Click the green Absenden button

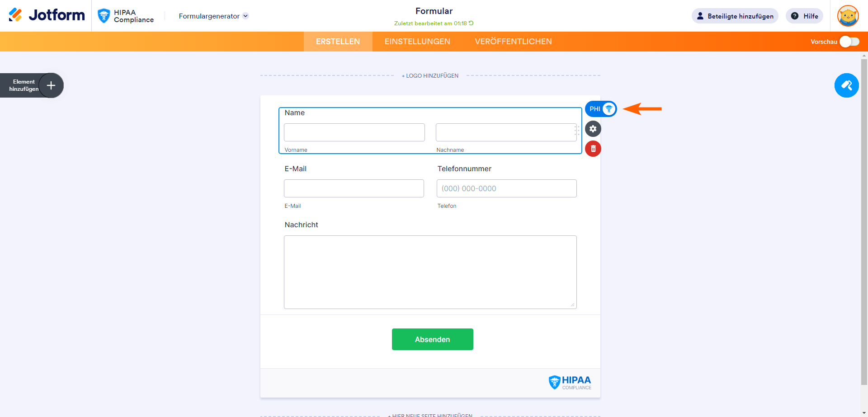tap(432, 339)
